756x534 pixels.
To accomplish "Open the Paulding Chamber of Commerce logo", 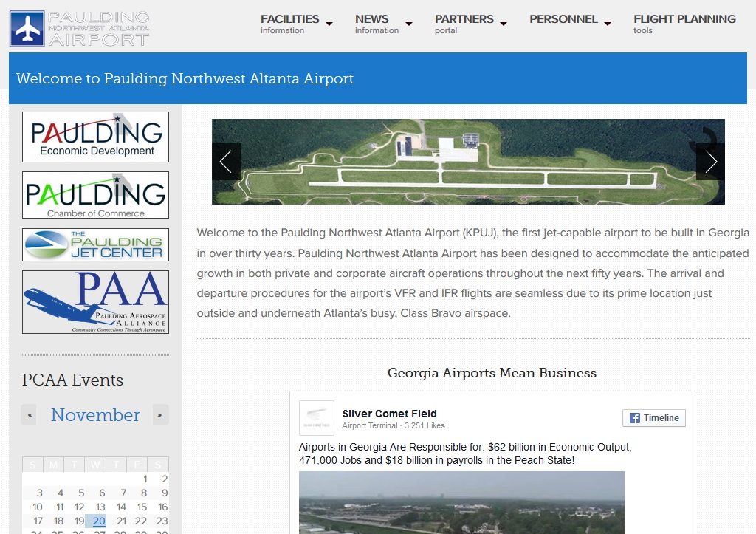I will [x=95, y=195].
